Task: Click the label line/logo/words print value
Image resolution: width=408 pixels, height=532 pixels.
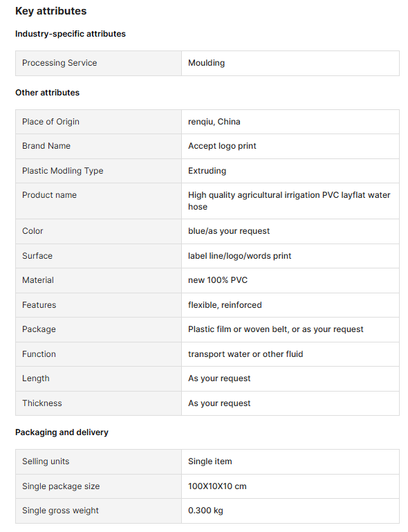Action: click(239, 256)
